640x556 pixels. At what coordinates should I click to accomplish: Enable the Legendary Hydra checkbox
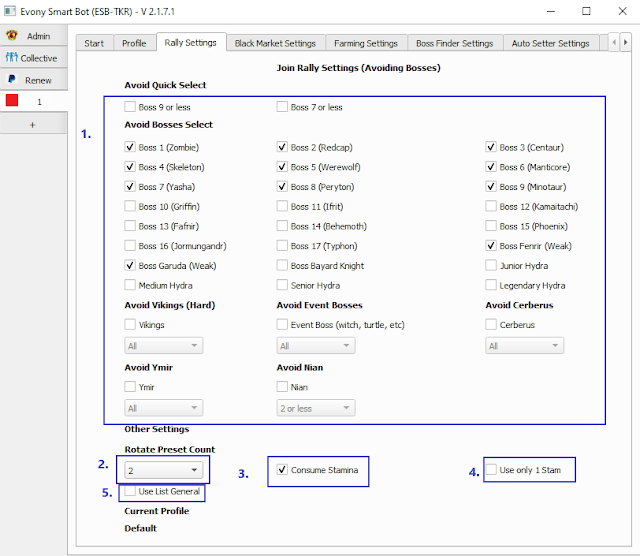coord(491,285)
